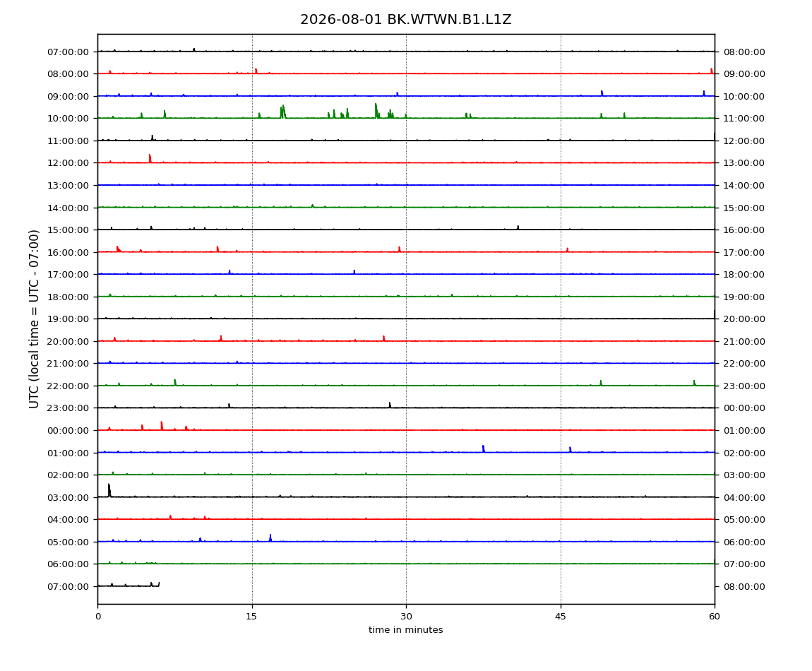Viewport: 812px width, 671px height.
Task: Click the large black spike on the 03:00:00 trace
Action: pos(109,490)
